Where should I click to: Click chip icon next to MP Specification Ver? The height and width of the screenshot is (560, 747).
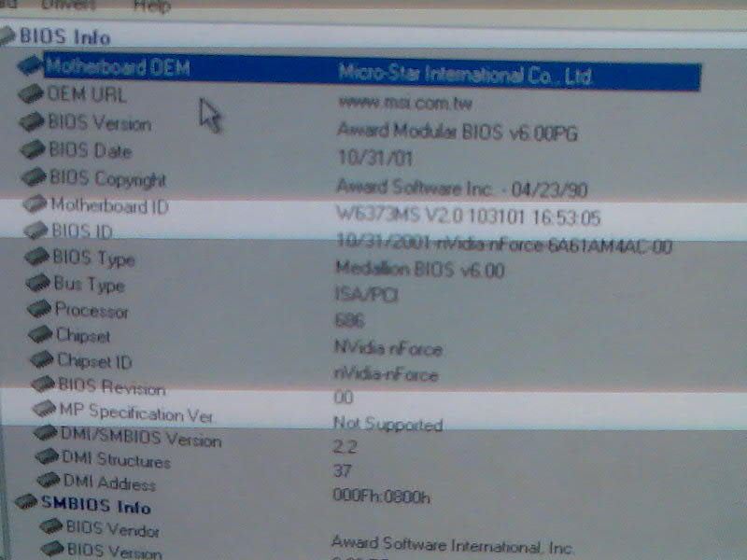click(x=44, y=409)
